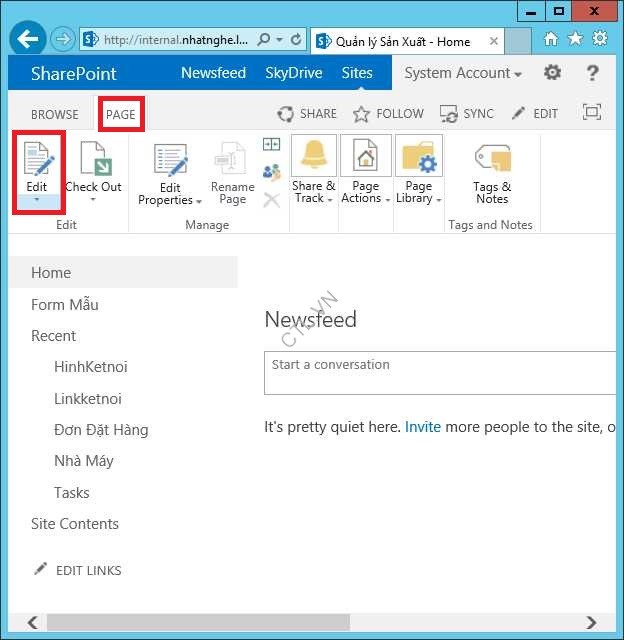The height and width of the screenshot is (640, 624).
Task: Click the Check Out ribbon icon
Action: point(93,160)
